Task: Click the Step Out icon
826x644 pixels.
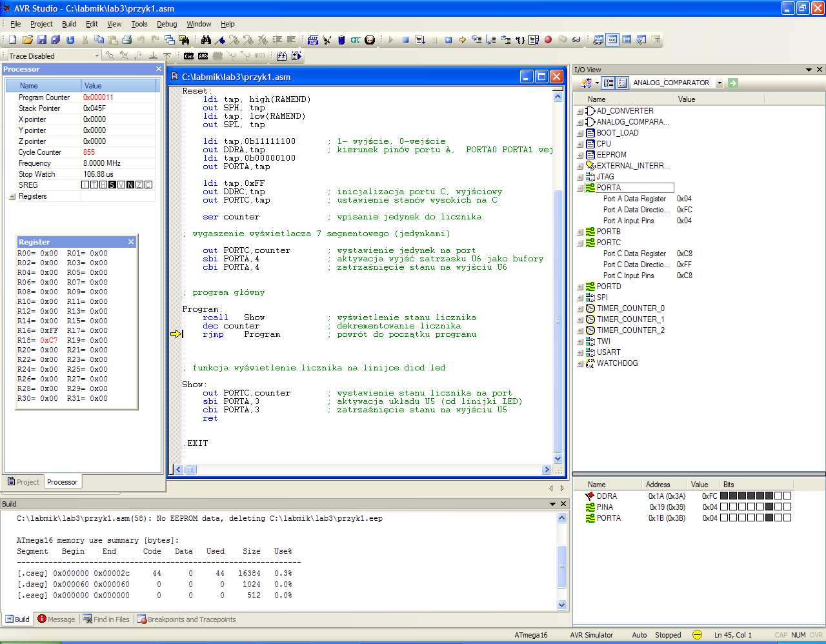Action: (x=505, y=40)
